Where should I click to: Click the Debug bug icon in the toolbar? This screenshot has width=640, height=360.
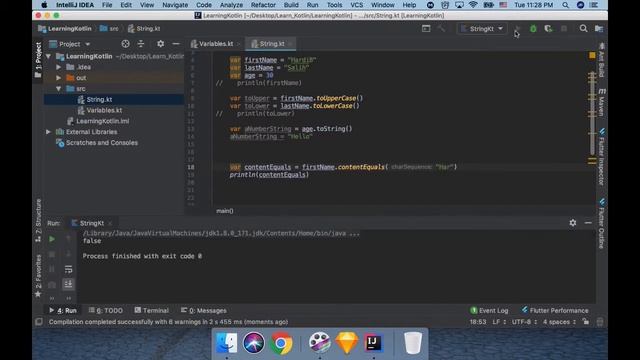tap(533, 29)
